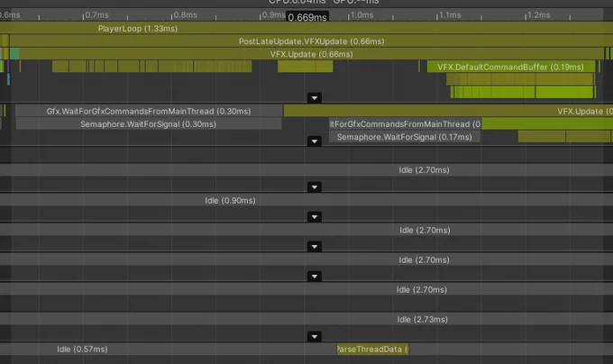Toggle thread arrow just below Idle (0.90ms)
Viewport: 613px width, 364px height.
(315, 217)
